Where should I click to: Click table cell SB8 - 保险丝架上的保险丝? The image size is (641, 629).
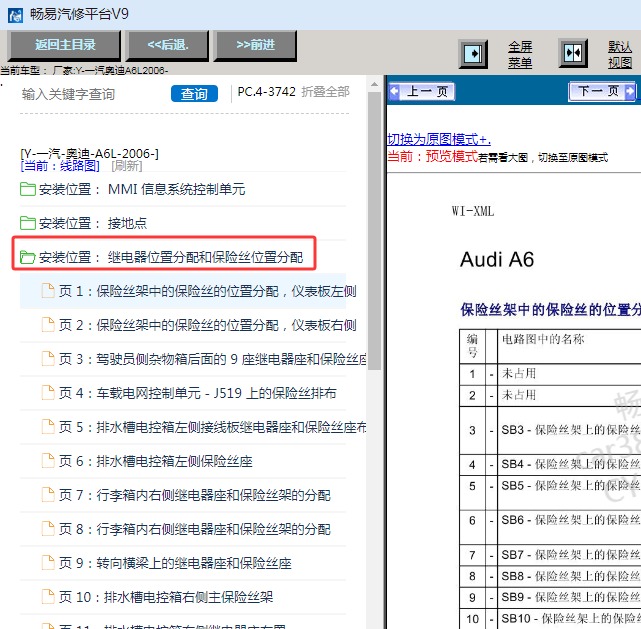(570, 576)
